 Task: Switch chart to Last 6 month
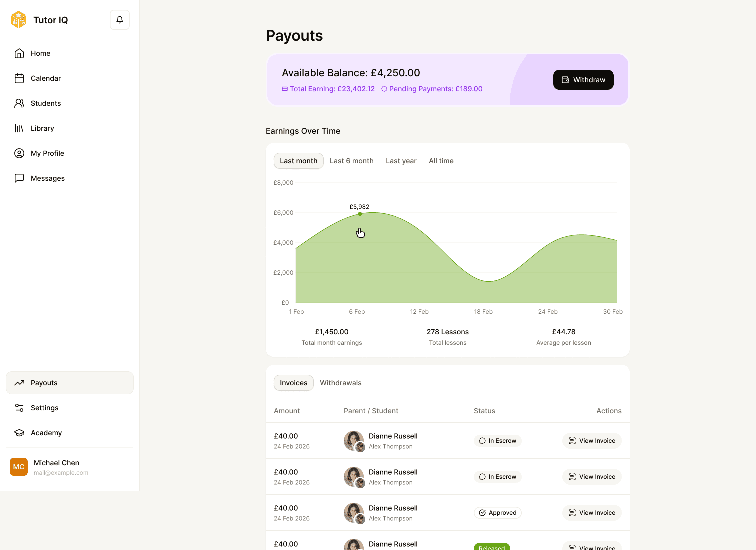[352, 161]
